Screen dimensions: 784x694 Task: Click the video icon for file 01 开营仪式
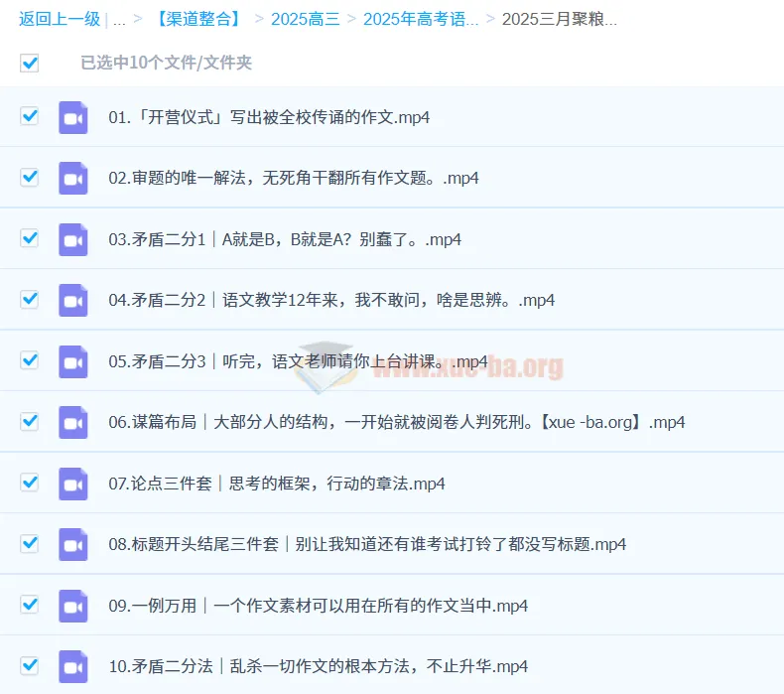point(73,117)
